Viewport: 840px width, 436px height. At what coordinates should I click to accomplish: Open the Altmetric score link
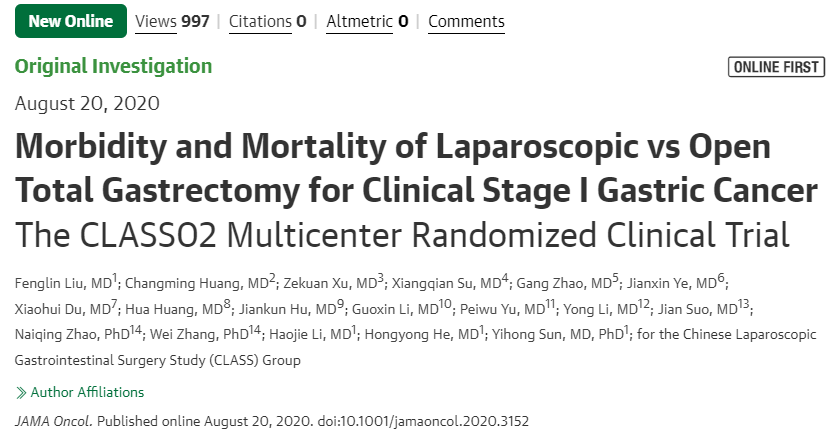tap(369, 21)
